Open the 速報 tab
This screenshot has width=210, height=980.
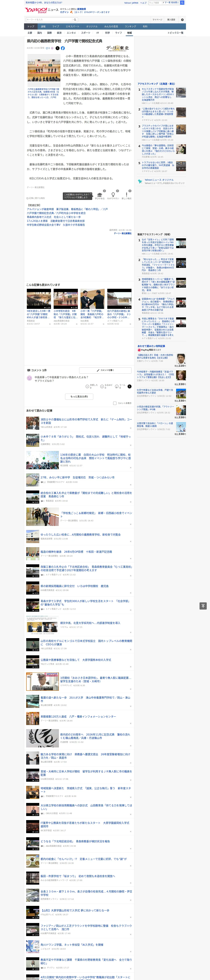[43, 27]
